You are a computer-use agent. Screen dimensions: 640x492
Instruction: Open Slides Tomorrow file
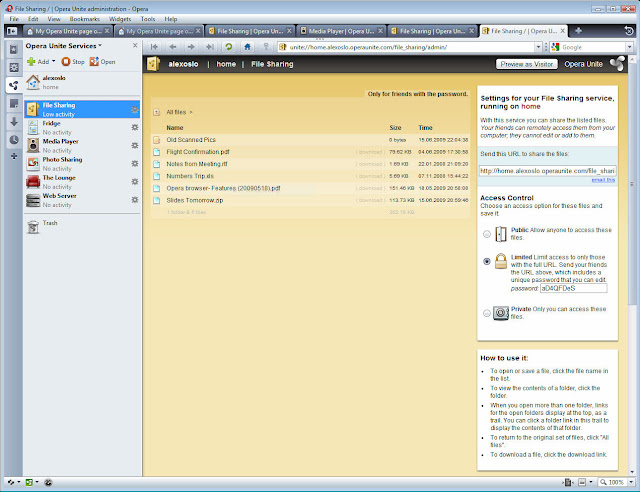195,200
